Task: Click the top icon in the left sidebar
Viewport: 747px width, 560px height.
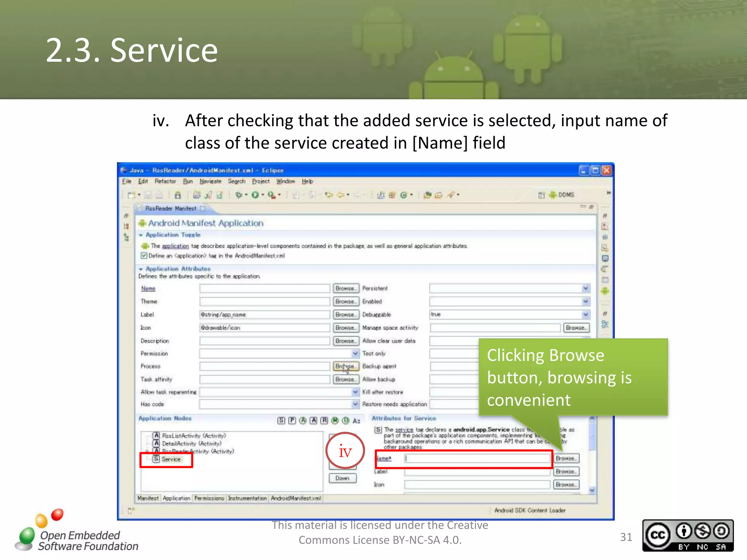Action: (126, 215)
